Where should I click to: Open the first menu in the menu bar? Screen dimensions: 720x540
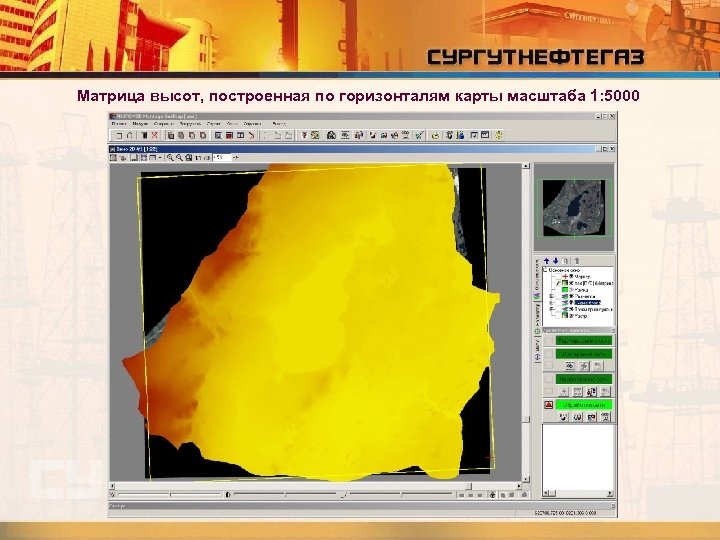(x=119, y=124)
